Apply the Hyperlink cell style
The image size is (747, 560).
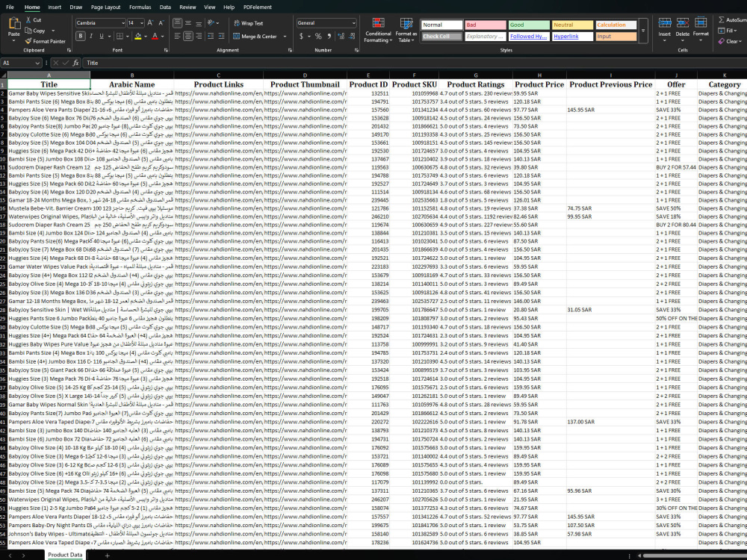coord(573,36)
